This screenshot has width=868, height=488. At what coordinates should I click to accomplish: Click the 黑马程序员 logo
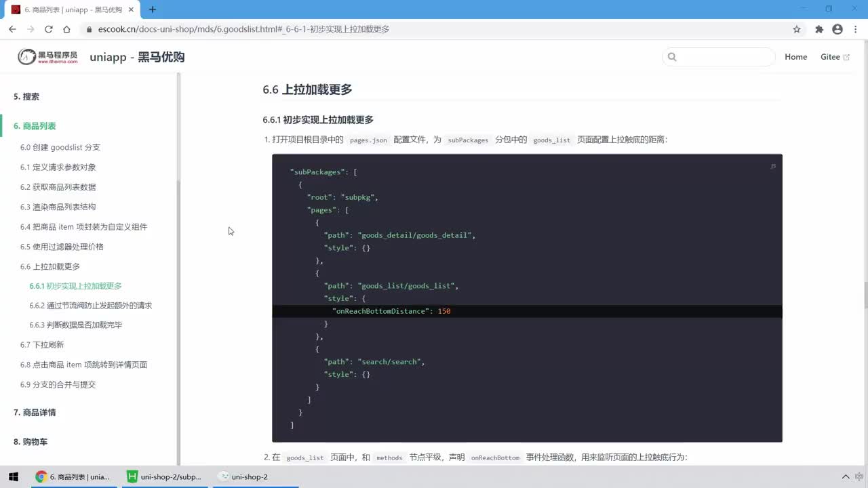(47, 57)
